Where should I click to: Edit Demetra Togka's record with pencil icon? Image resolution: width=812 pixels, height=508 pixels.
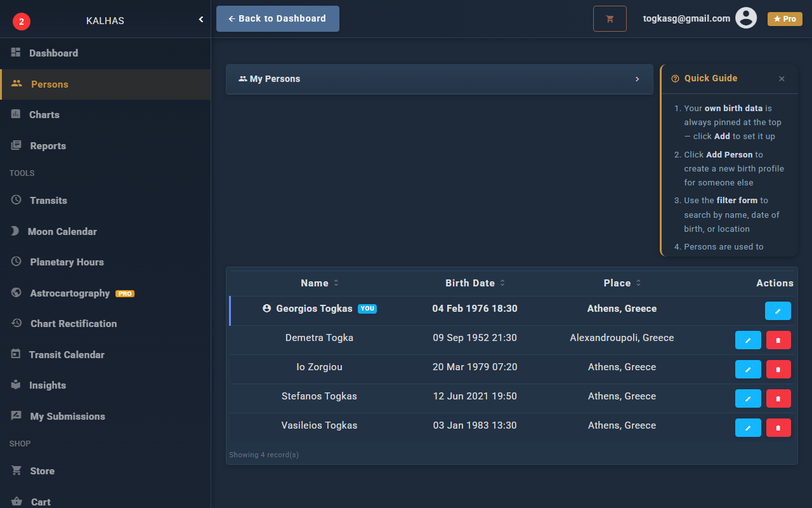tap(748, 340)
